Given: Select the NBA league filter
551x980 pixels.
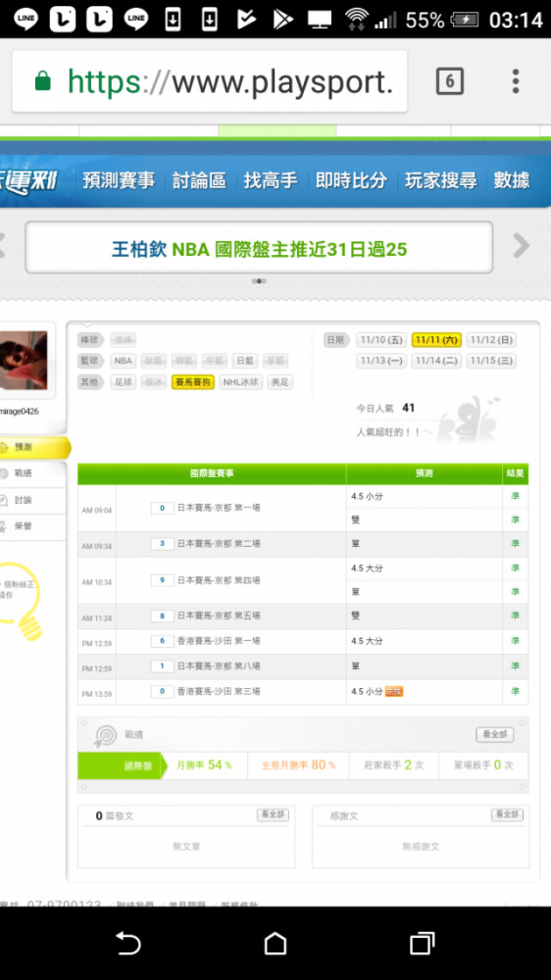Looking at the screenshot, I should [124, 361].
